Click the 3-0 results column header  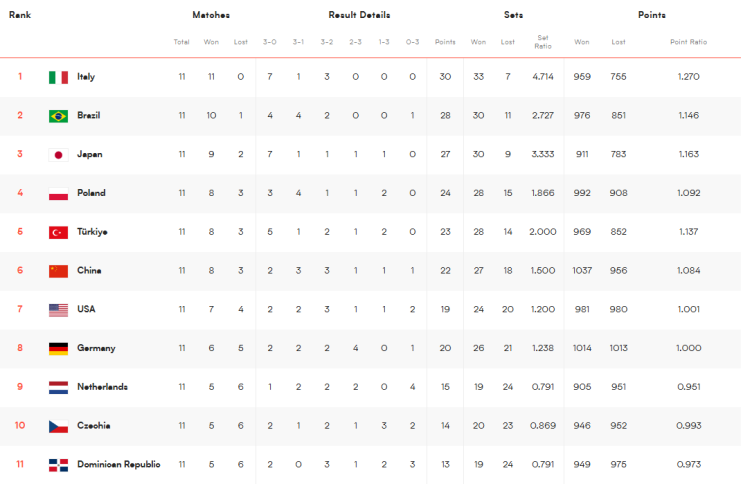(x=270, y=42)
